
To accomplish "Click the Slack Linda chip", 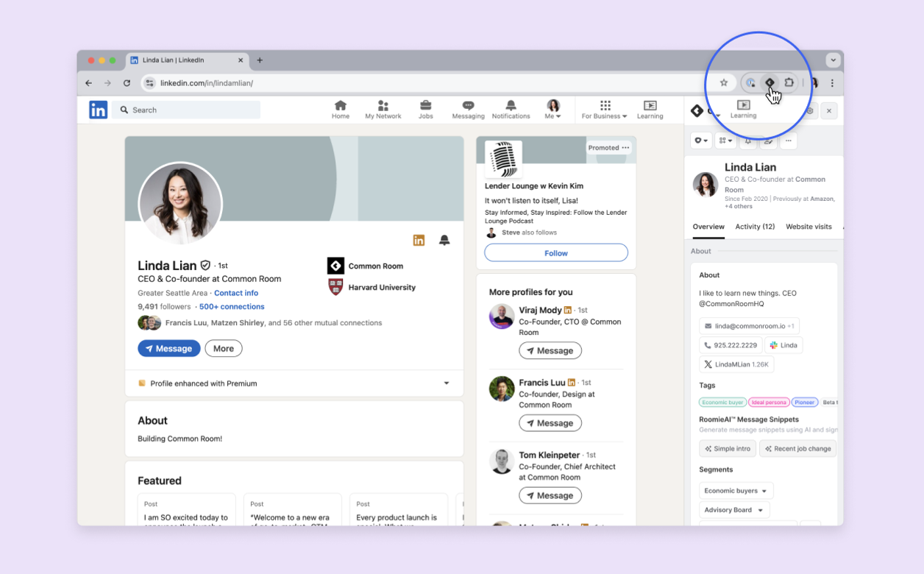I will (x=783, y=345).
